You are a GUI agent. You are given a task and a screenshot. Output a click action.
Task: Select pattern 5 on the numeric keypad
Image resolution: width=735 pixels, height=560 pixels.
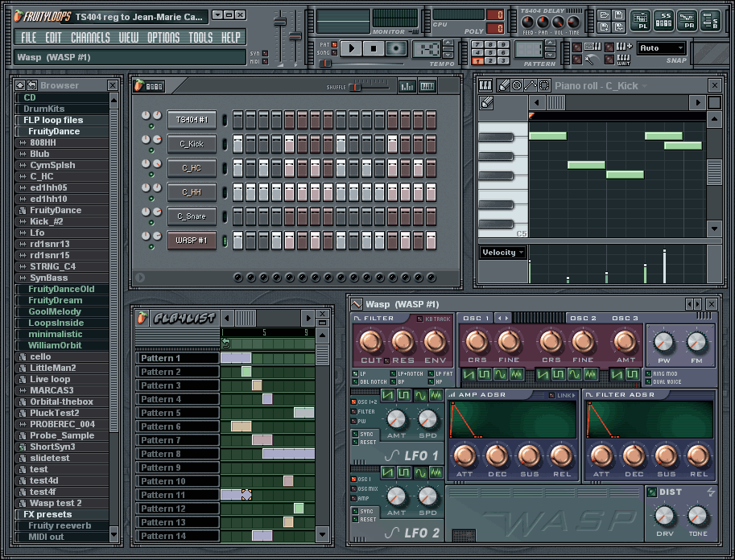point(489,53)
